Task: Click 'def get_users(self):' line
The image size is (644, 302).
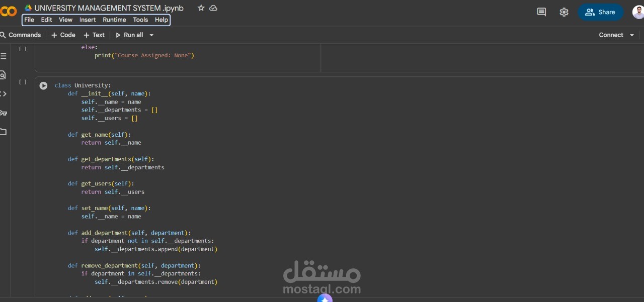Action: (x=101, y=183)
